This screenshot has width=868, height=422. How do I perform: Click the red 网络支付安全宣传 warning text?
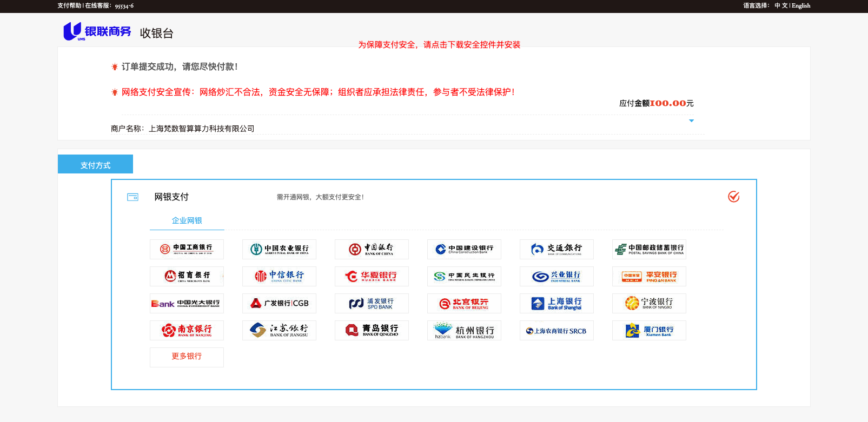318,92
